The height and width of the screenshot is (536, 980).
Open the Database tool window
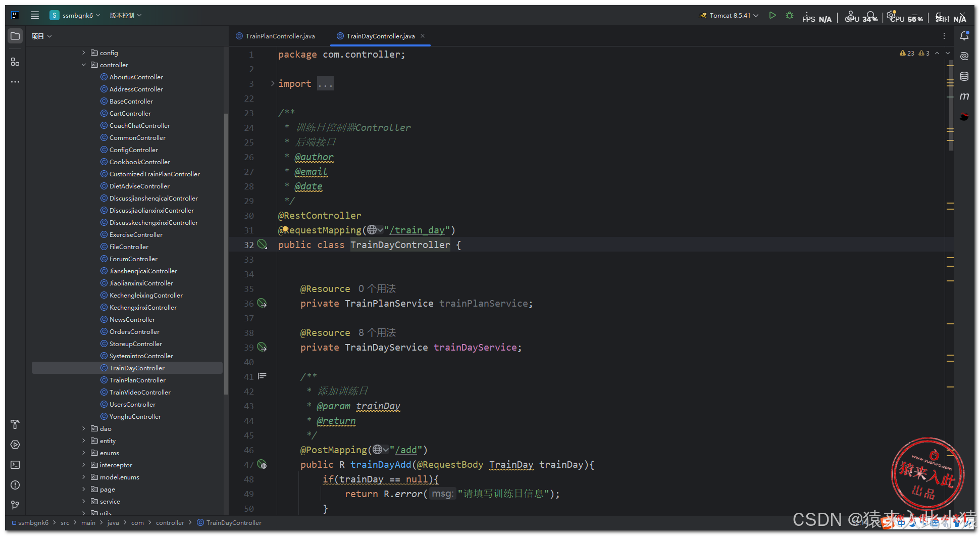tap(964, 76)
